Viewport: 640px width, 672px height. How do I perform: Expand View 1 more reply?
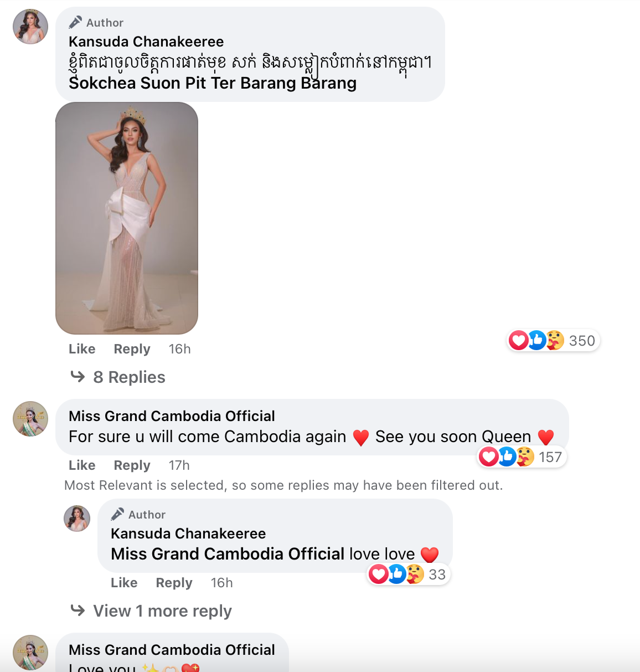[x=162, y=611]
